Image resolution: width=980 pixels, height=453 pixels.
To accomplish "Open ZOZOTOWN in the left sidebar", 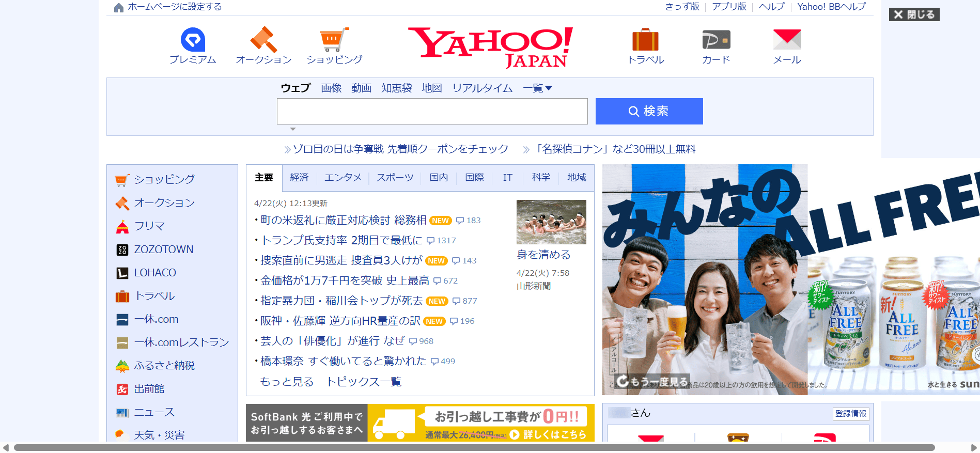I will point(164,249).
